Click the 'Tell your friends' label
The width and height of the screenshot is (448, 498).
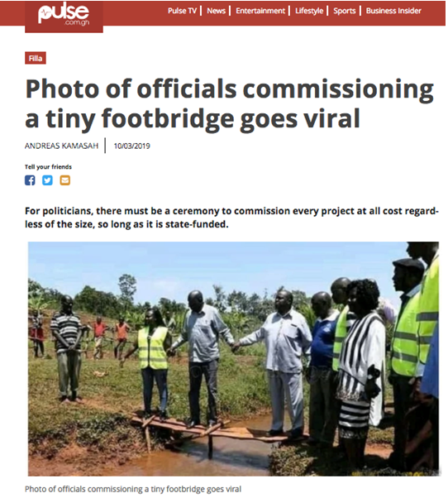pyautogui.click(x=48, y=167)
